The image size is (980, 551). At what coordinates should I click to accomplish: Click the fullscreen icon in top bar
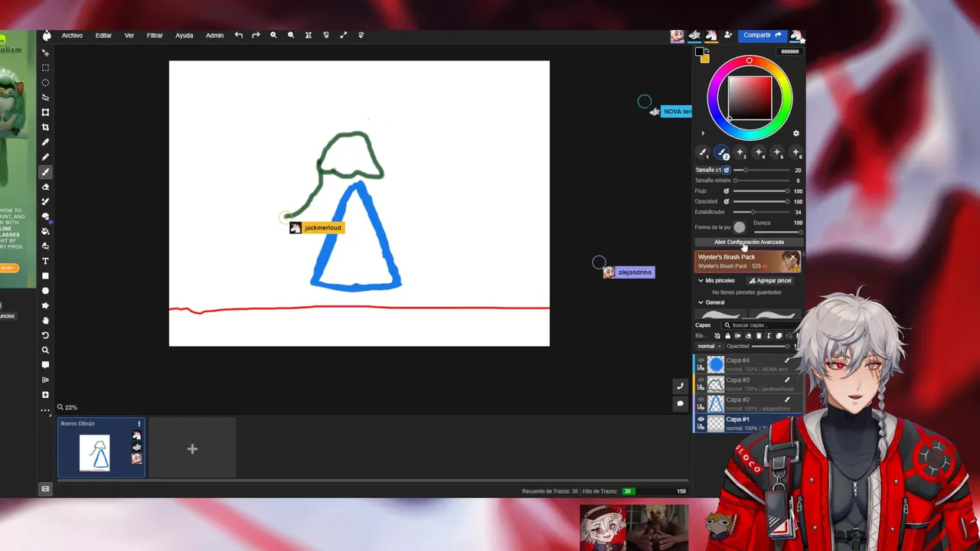pyautogui.click(x=343, y=35)
